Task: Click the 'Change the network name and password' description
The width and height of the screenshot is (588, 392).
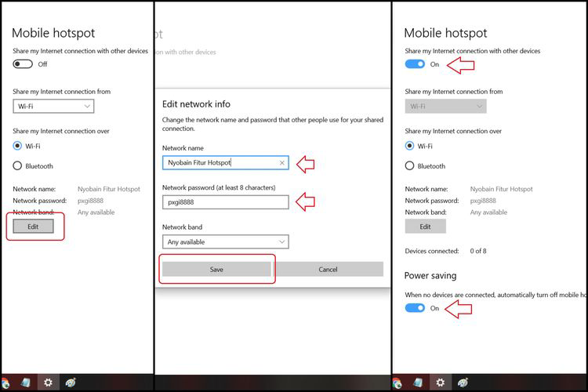Action: [273, 124]
